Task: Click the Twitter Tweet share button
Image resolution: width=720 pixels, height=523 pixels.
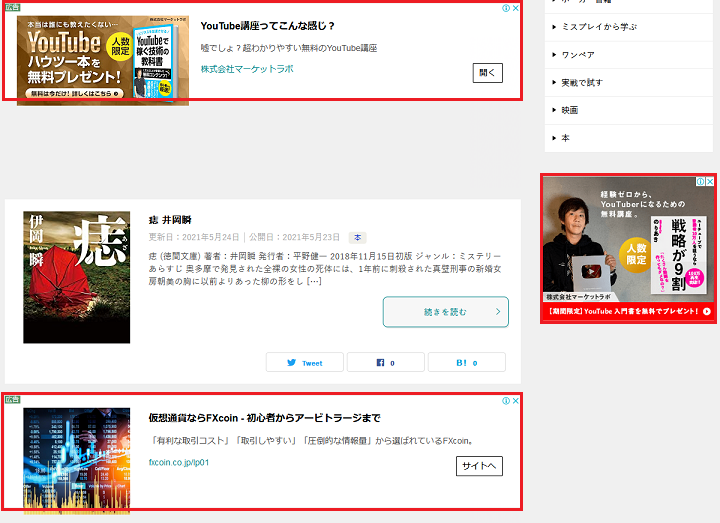Action: (x=304, y=363)
